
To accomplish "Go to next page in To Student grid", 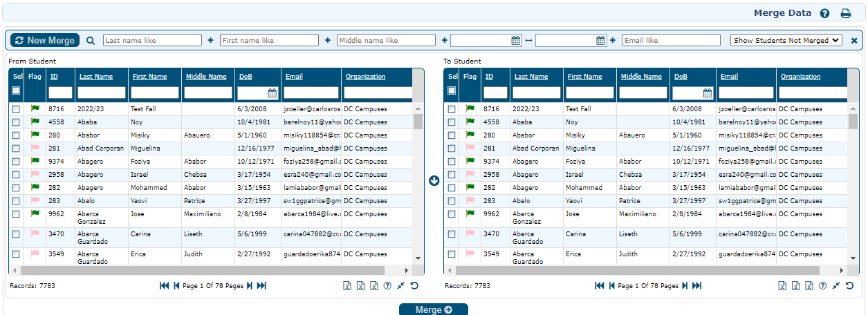I will coord(685,286).
